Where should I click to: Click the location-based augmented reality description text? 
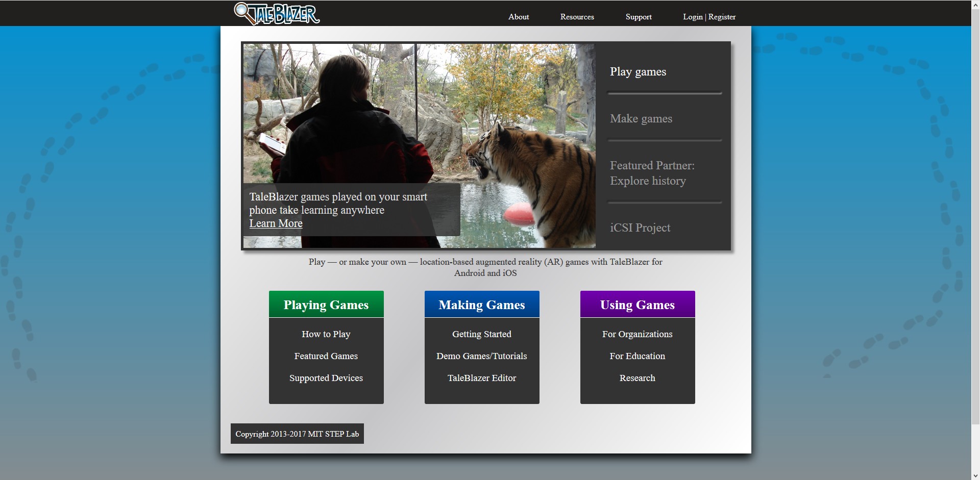[485, 267]
